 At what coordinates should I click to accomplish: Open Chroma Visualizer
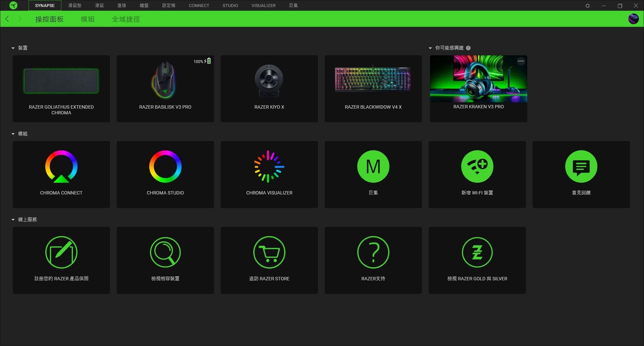click(269, 174)
